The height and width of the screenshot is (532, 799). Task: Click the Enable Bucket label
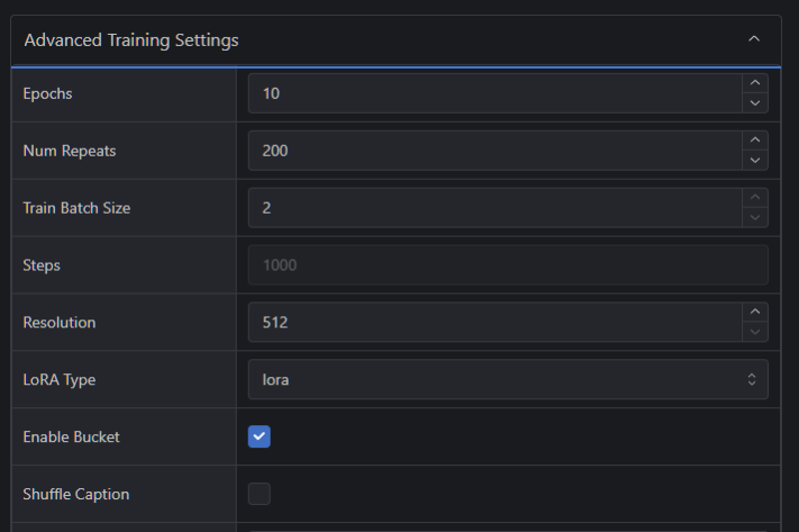tap(71, 437)
